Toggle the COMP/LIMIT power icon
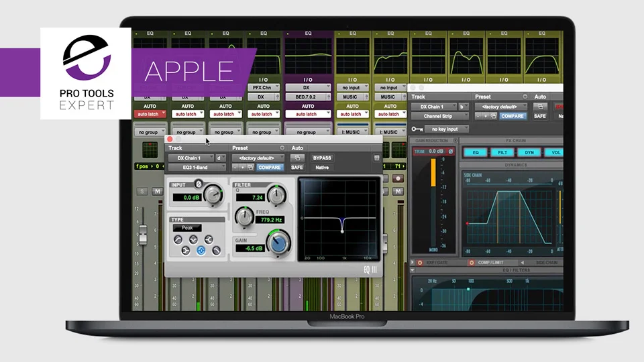644x362 pixels. pos(472,263)
